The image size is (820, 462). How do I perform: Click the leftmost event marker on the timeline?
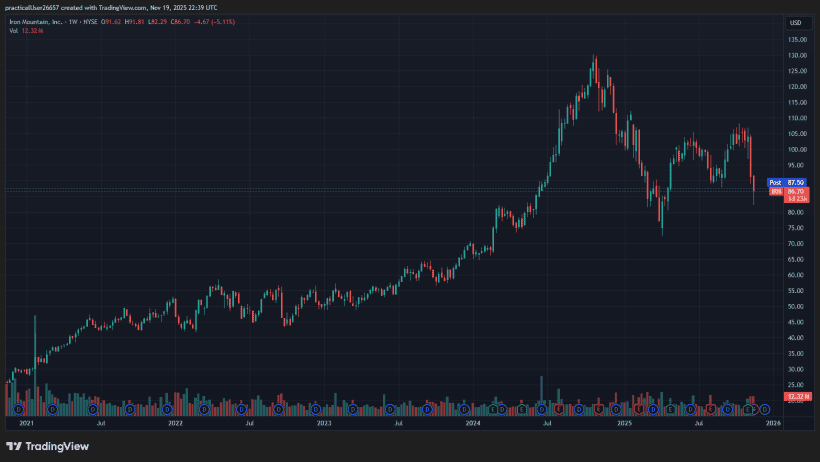pyautogui.click(x=19, y=409)
